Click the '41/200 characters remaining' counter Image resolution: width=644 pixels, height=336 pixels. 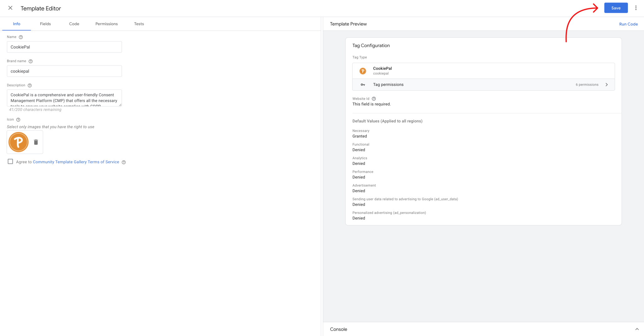pyautogui.click(x=35, y=110)
